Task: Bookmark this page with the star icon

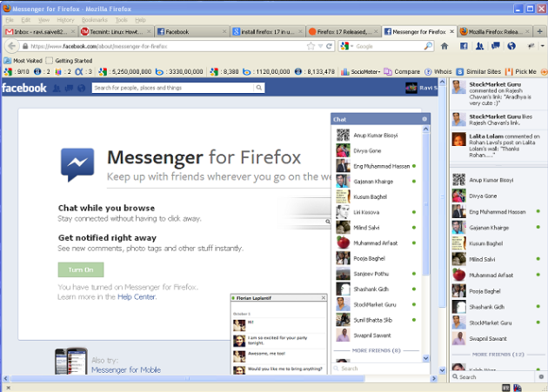Action: click(311, 46)
